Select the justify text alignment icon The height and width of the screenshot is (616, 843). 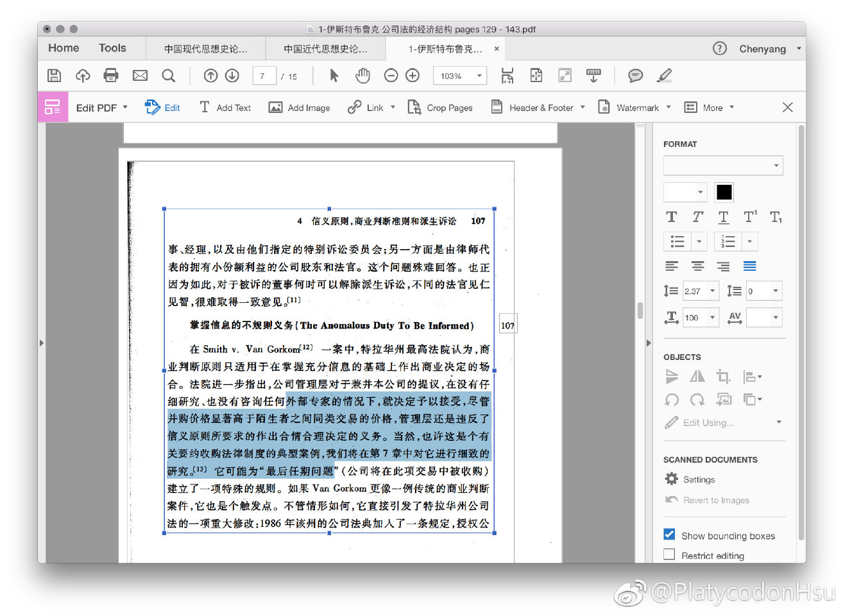click(749, 266)
